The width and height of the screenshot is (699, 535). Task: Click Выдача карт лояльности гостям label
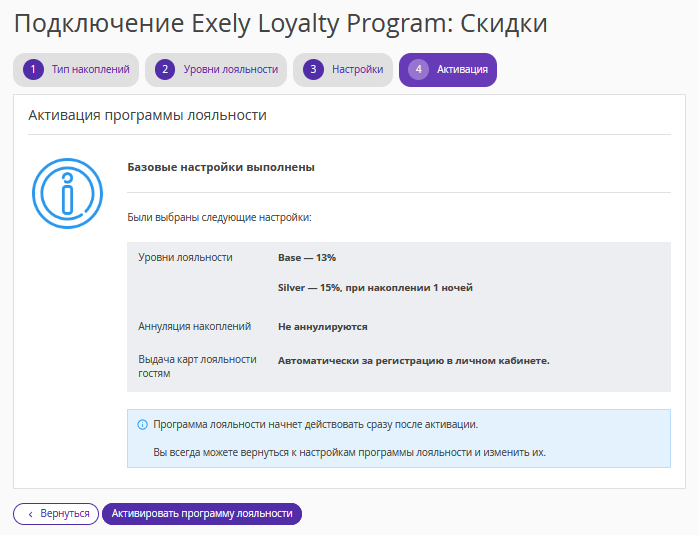click(x=197, y=366)
